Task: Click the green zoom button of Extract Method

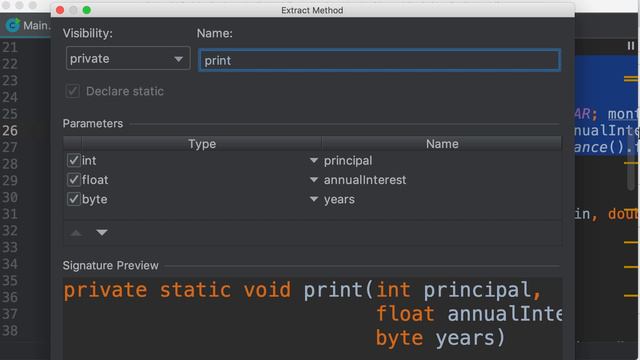Action: click(87, 10)
